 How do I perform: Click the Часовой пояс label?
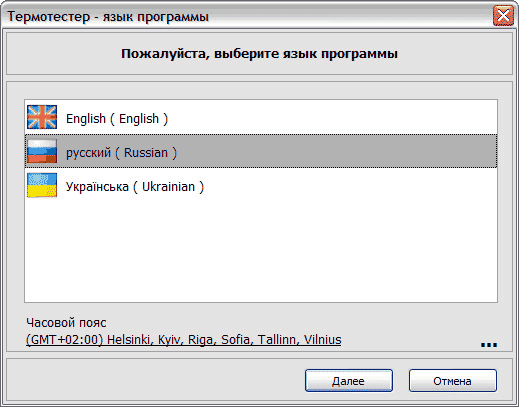click(x=66, y=323)
